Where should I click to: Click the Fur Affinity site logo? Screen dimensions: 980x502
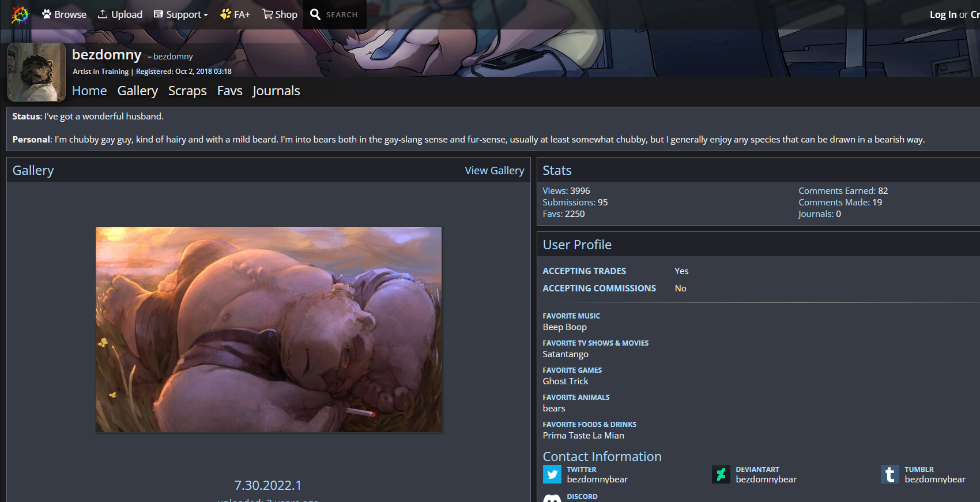tap(20, 14)
